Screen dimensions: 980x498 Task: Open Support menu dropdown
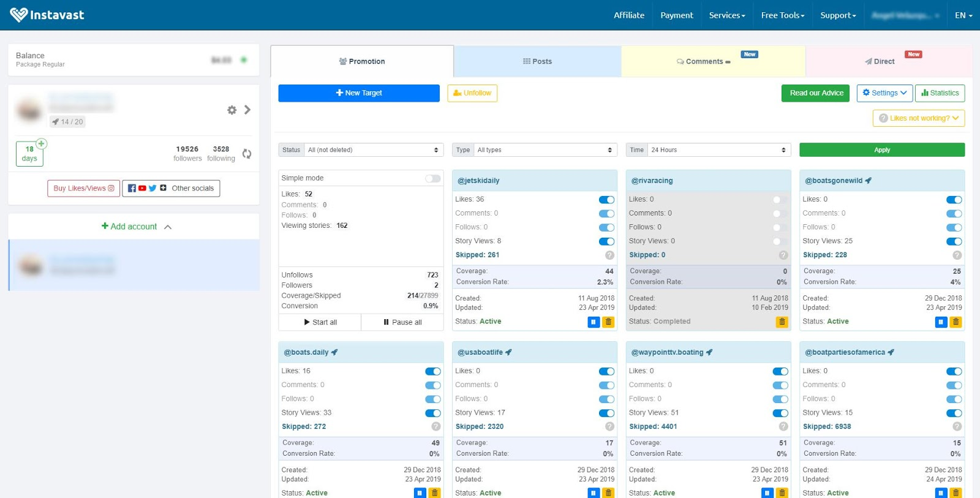click(x=838, y=15)
